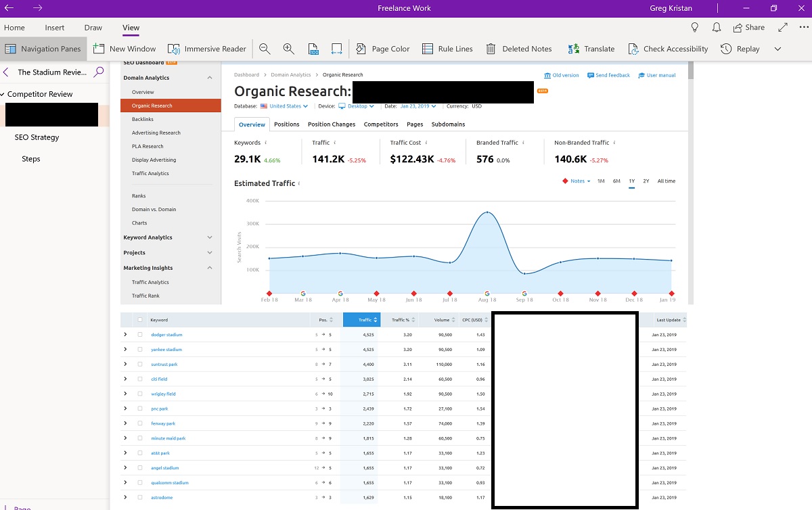Collapse the Competitor Review section
Image resolution: width=812 pixels, height=510 pixels.
click(x=3, y=94)
